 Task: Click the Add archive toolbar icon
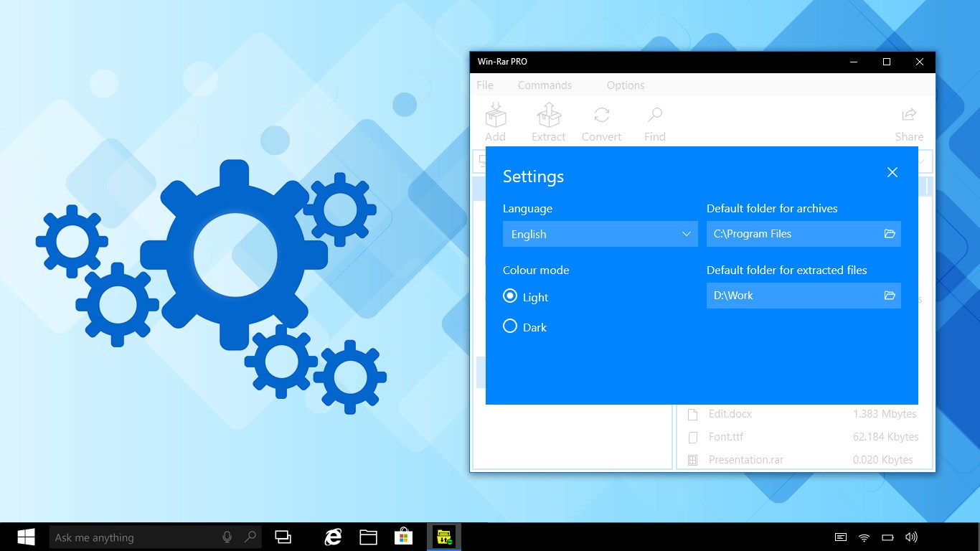tap(496, 115)
